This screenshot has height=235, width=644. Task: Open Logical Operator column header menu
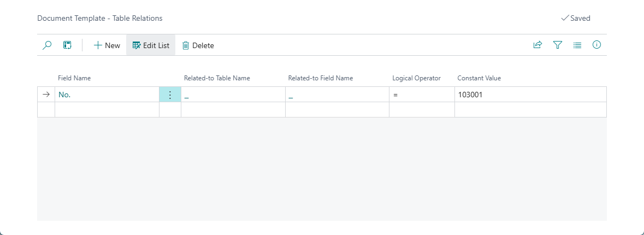(416, 78)
